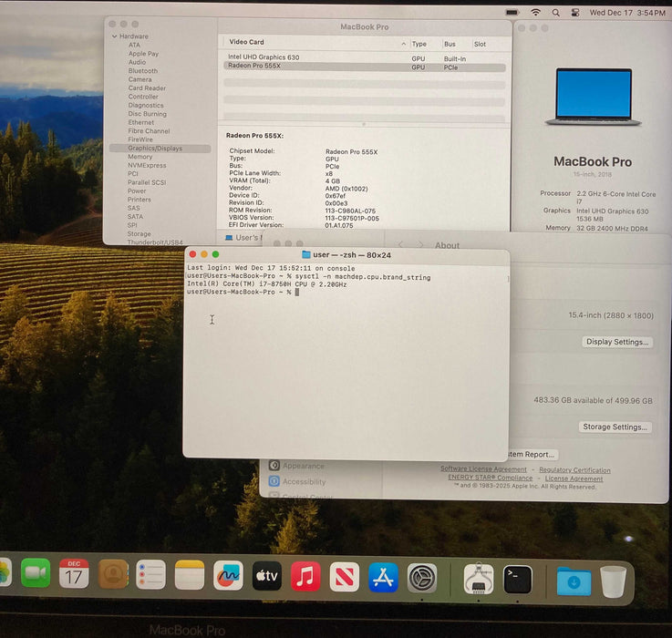Click the Appearance icon in Settings sidebar
Image resolution: width=672 pixels, height=638 pixels.
tap(274, 466)
